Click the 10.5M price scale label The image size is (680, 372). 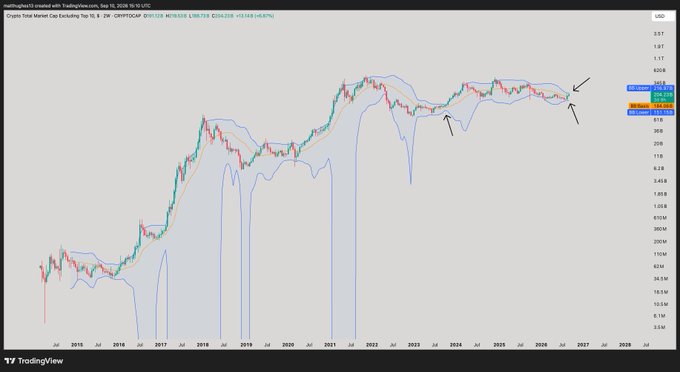point(660,304)
